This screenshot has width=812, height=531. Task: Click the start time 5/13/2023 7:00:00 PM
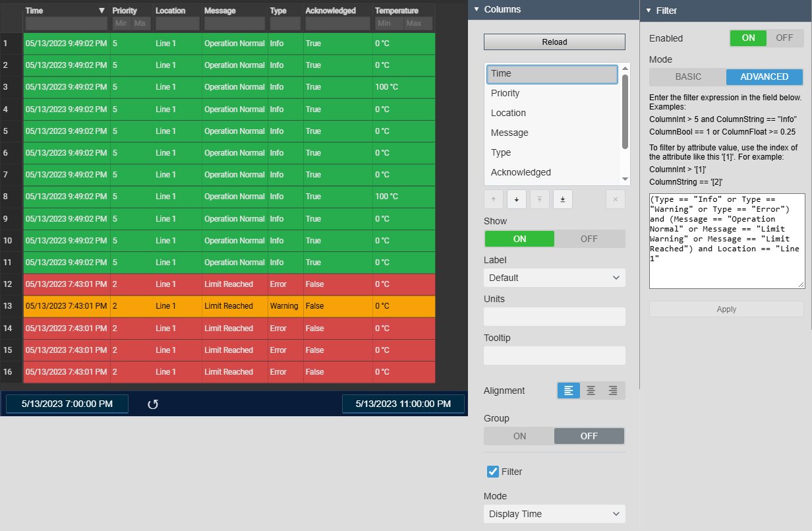tap(67, 404)
